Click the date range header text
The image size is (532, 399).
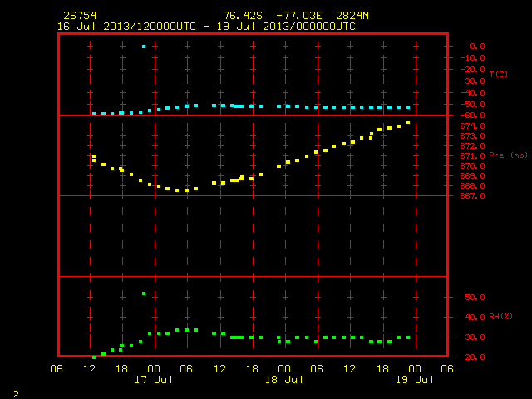[x=206, y=27]
